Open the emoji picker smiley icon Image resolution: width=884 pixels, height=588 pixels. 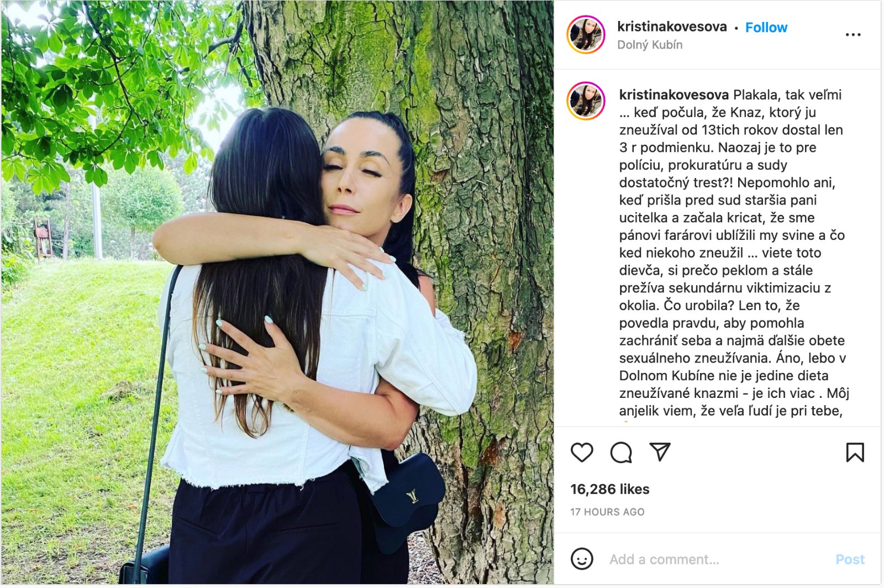582,559
